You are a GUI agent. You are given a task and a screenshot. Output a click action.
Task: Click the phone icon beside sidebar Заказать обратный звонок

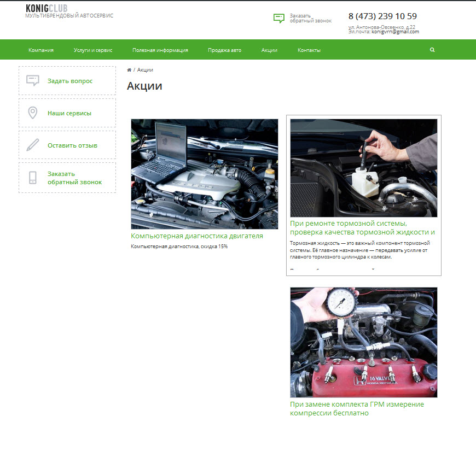point(33,178)
